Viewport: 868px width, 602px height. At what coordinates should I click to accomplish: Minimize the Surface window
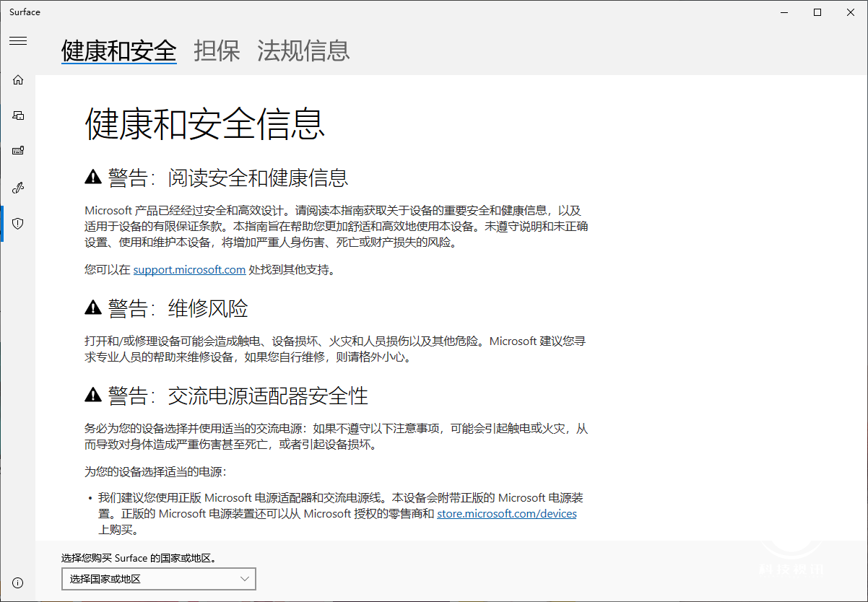pyautogui.click(x=784, y=12)
